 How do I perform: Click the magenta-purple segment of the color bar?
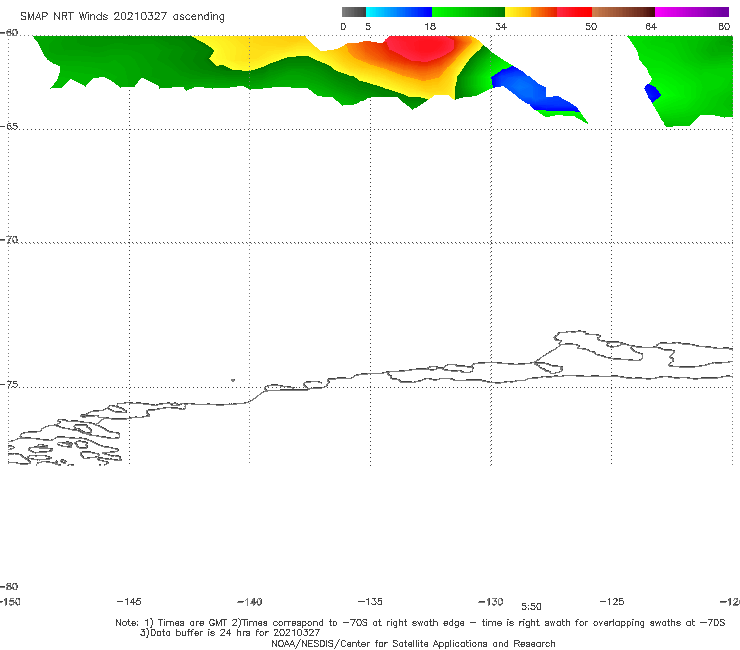pos(692,12)
